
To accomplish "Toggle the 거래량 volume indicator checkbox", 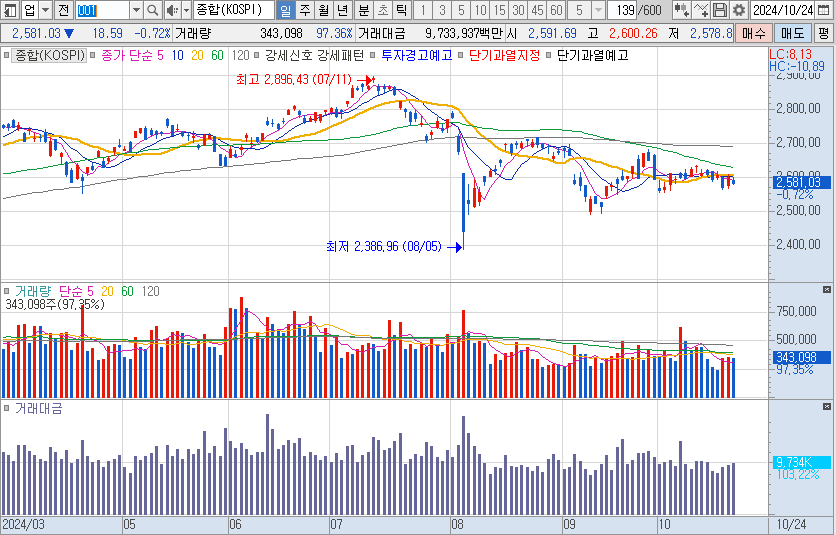I will click(x=6, y=291).
